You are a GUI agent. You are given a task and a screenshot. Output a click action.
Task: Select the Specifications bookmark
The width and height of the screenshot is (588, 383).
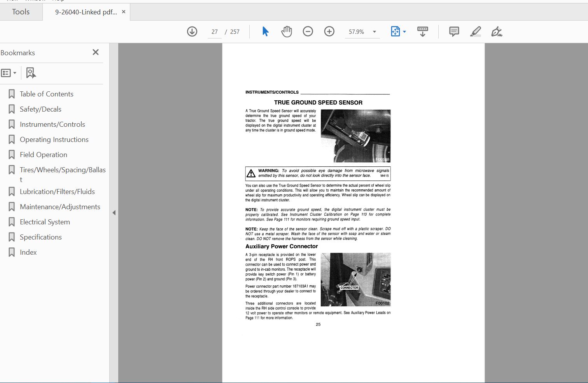(x=41, y=237)
